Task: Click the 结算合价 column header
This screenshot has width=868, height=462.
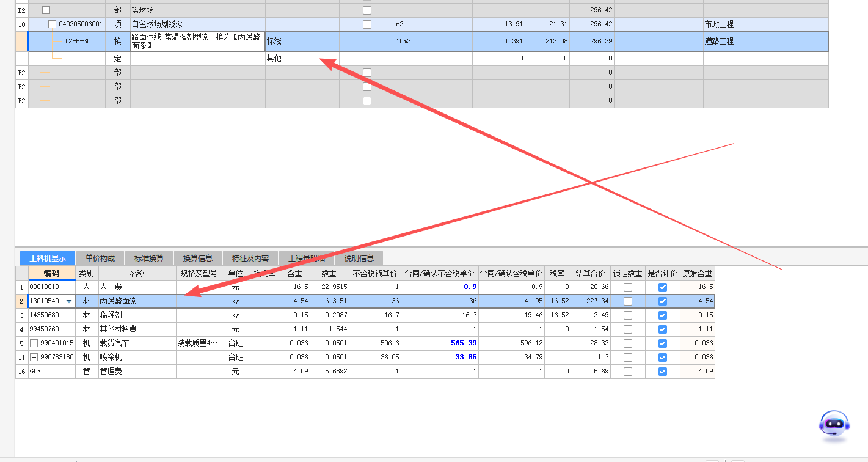Action: click(x=590, y=273)
